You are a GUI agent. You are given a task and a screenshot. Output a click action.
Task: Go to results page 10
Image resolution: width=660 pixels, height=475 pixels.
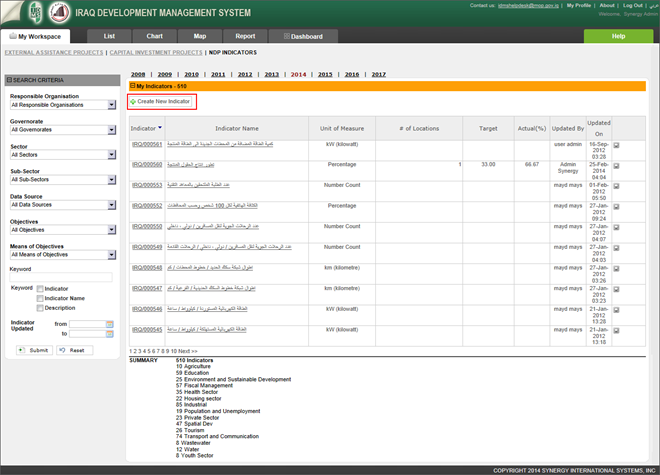tap(174, 351)
